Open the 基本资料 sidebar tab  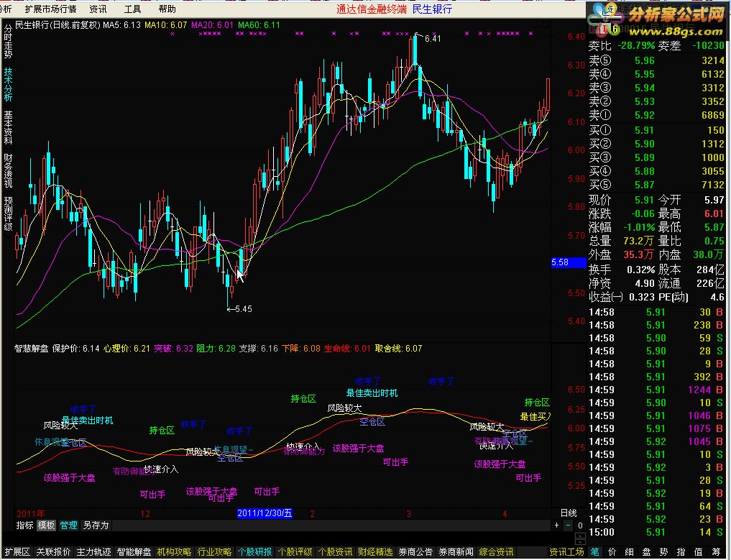coord(8,127)
